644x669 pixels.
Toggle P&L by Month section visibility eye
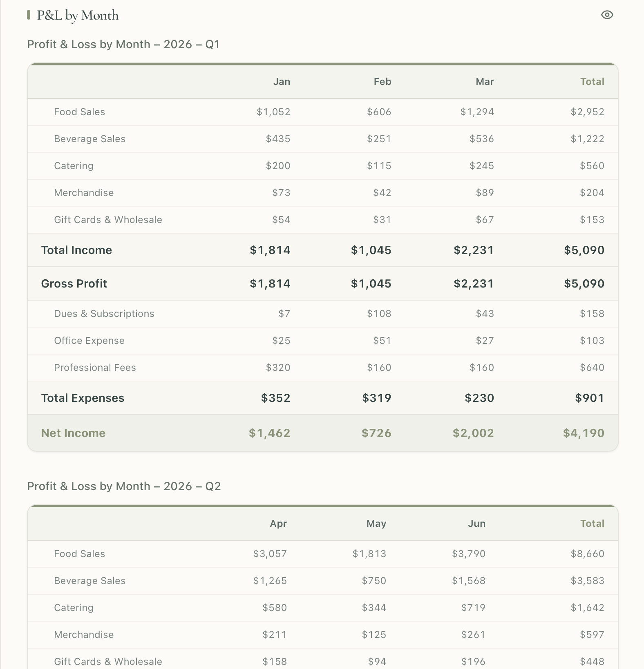[x=607, y=15]
